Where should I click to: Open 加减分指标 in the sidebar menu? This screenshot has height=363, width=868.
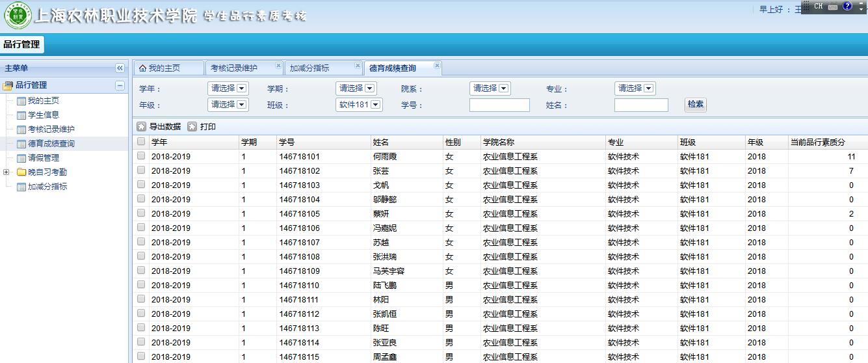click(47, 187)
